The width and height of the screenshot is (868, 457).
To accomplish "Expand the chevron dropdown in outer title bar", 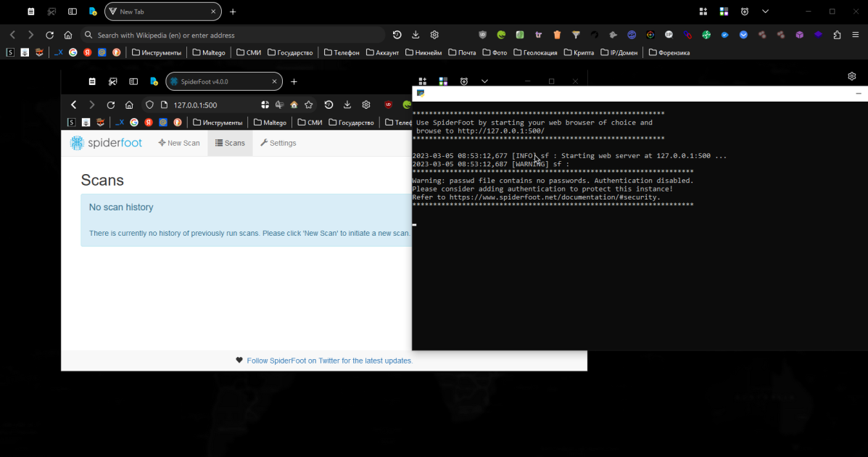I will coord(765,12).
